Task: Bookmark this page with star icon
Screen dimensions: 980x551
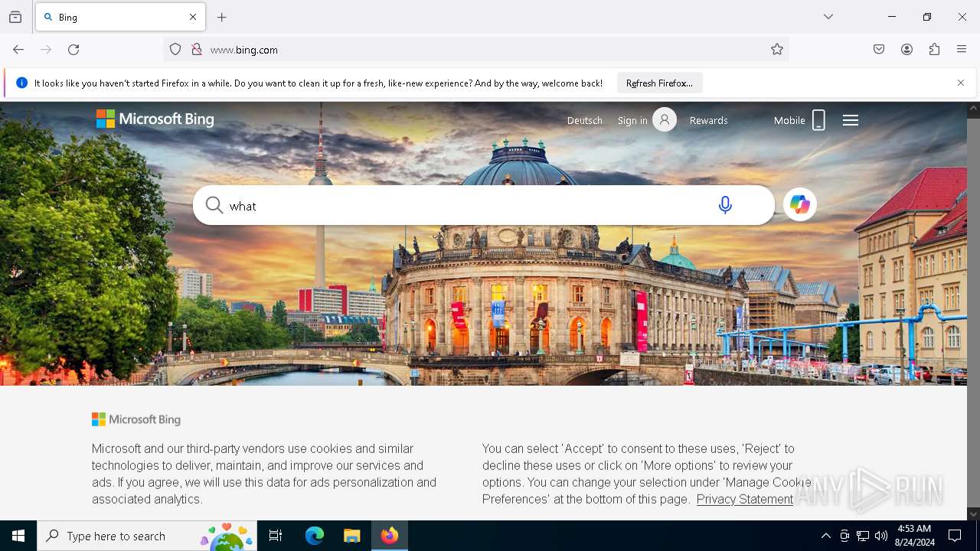Action: pos(777,50)
